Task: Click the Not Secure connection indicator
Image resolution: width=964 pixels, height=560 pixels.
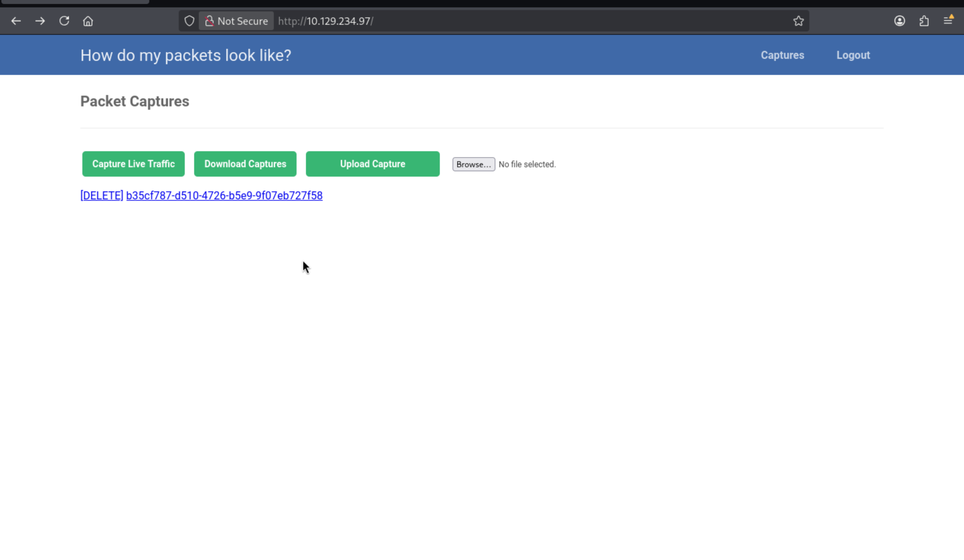Action: click(x=236, y=21)
